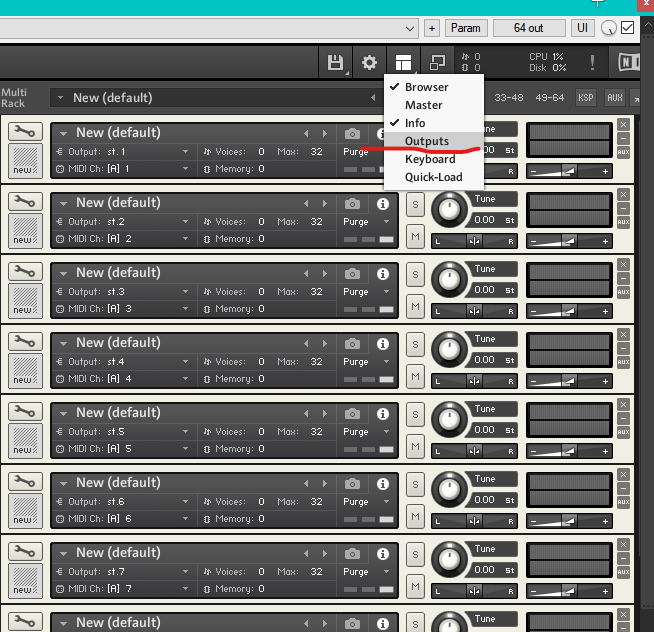Switch to rack page 33-48
Viewport: 654px width, 632px height.
508,98
